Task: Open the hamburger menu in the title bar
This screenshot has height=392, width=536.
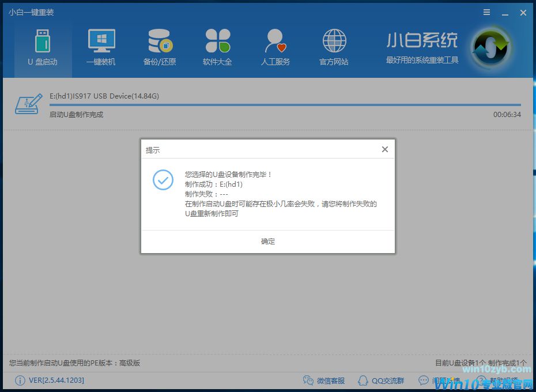Action: pyautogui.click(x=485, y=12)
